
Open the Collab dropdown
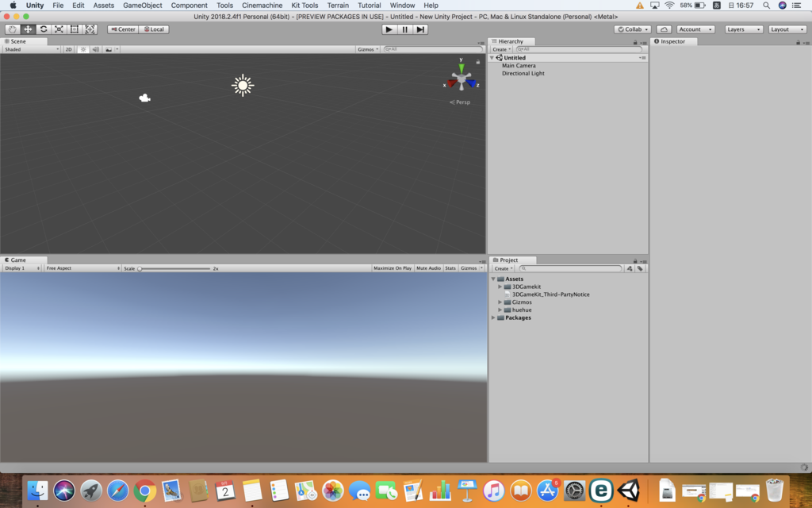pyautogui.click(x=632, y=29)
